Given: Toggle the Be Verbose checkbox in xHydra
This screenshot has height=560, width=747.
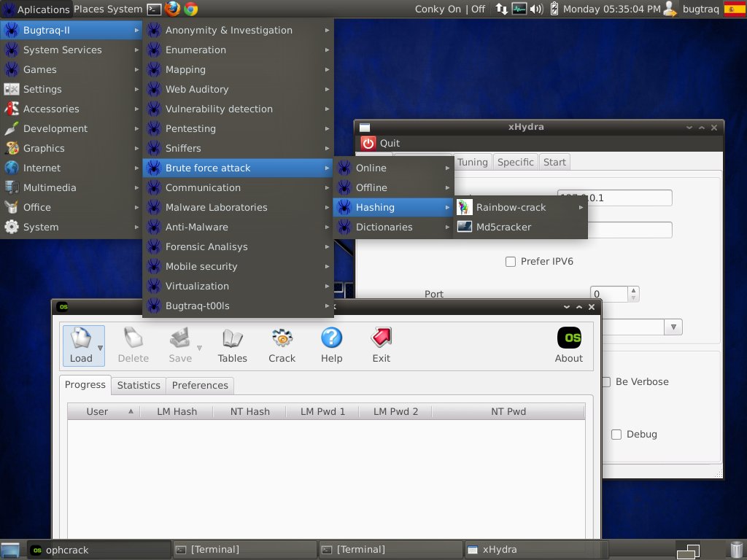Looking at the screenshot, I should point(606,382).
